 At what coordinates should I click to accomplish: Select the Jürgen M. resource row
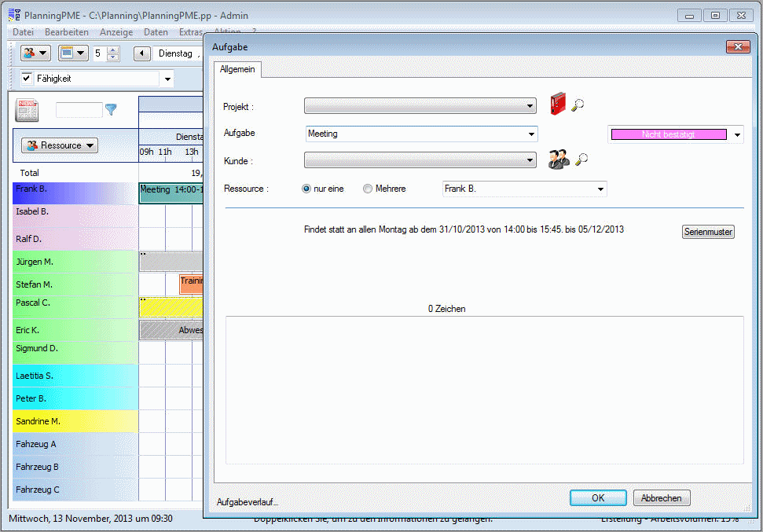coord(75,262)
